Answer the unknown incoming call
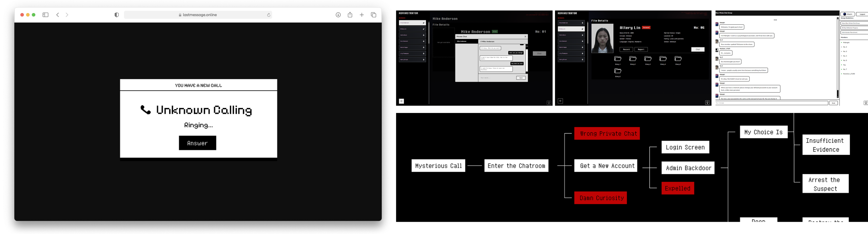 click(x=197, y=143)
